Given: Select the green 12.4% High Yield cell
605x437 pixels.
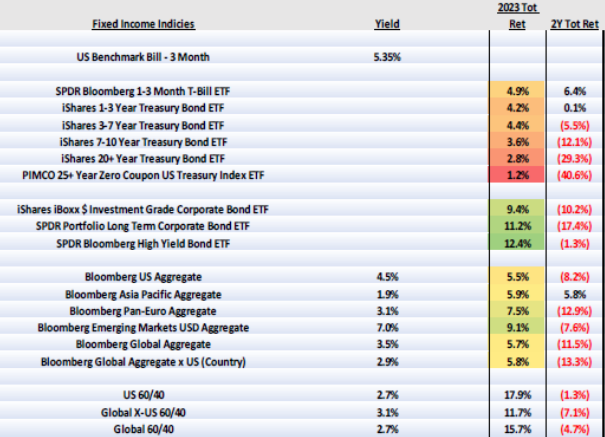Looking at the screenshot, I should coord(518,243).
